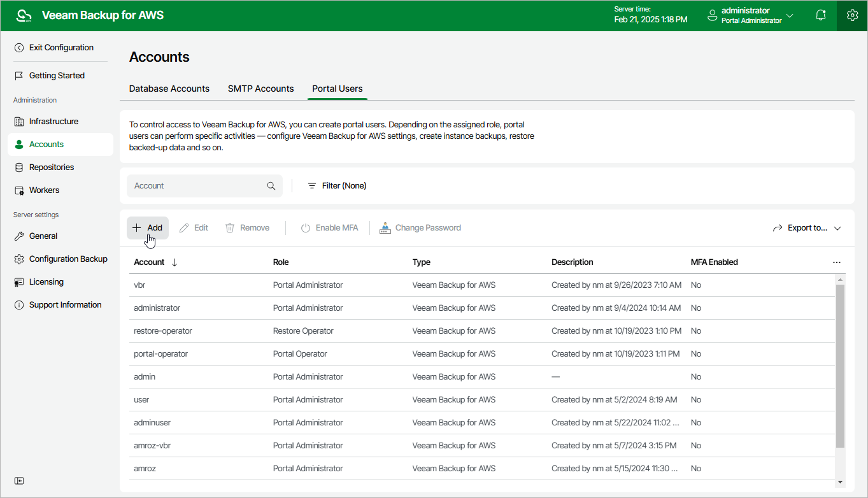Click the notifications bell icon
Screen dimensions: 868x498
pos(821,16)
